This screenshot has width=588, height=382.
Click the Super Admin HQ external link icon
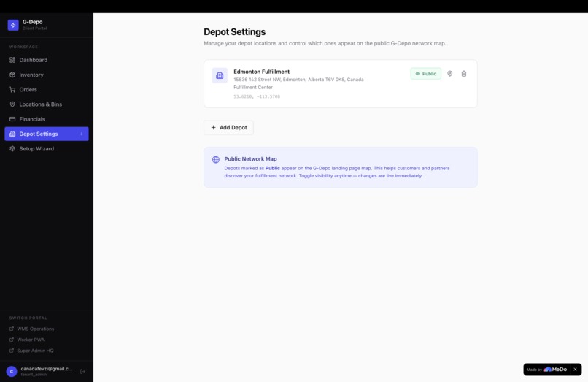coord(12,351)
